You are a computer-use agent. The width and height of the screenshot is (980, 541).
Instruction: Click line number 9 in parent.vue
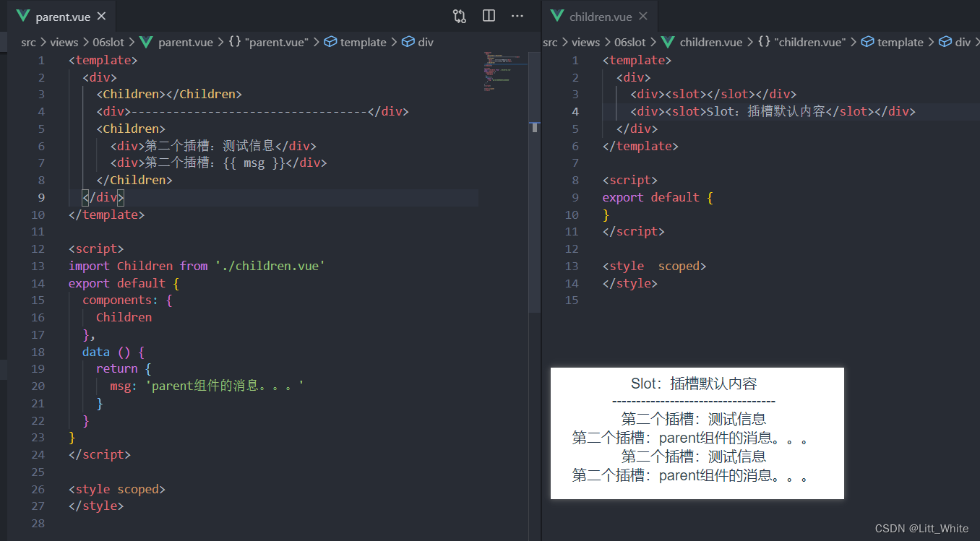tap(41, 197)
